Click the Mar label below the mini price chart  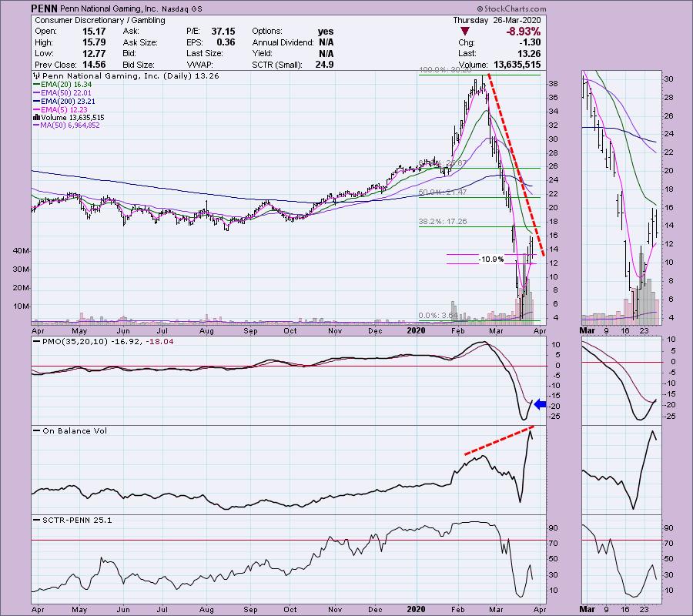[x=588, y=330]
